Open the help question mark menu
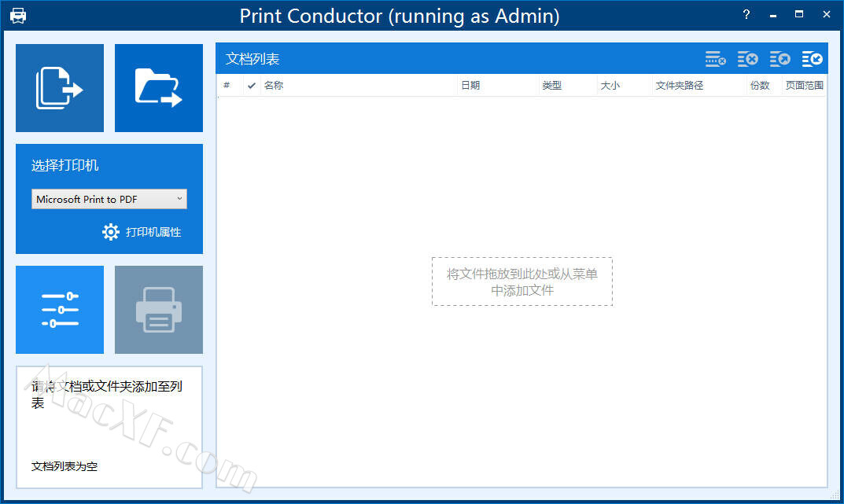844x504 pixels. (746, 15)
